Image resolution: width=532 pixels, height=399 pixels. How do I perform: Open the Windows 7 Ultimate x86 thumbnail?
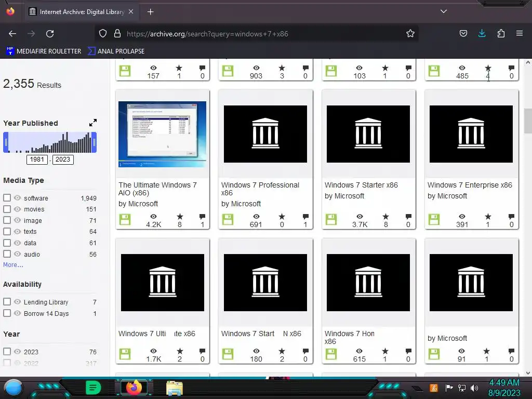pos(163,282)
